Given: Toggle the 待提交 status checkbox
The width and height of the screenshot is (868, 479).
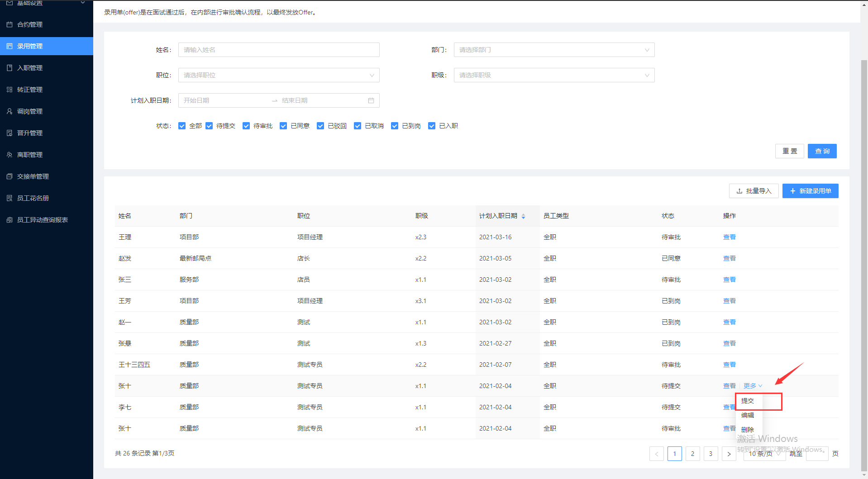Looking at the screenshot, I should tap(209, 126).
